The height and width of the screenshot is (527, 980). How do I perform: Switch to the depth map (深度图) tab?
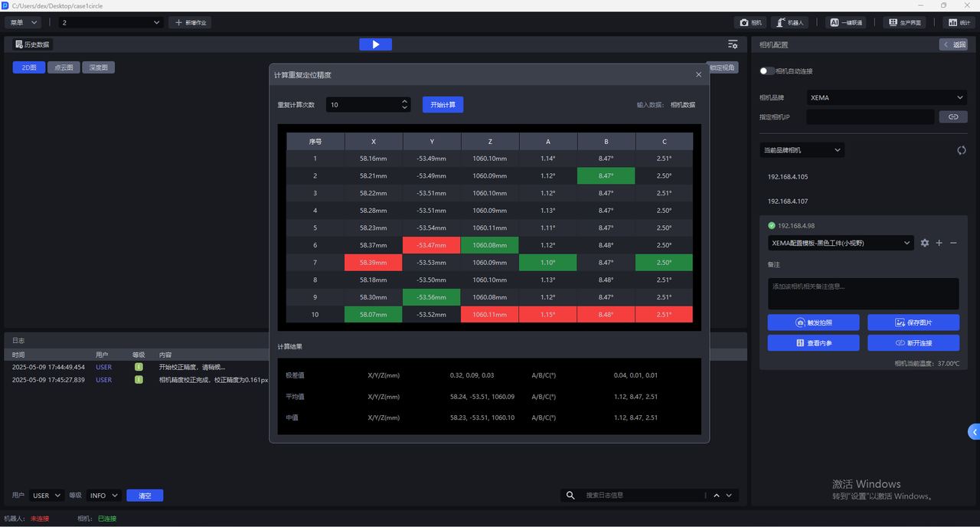point(98,67)
